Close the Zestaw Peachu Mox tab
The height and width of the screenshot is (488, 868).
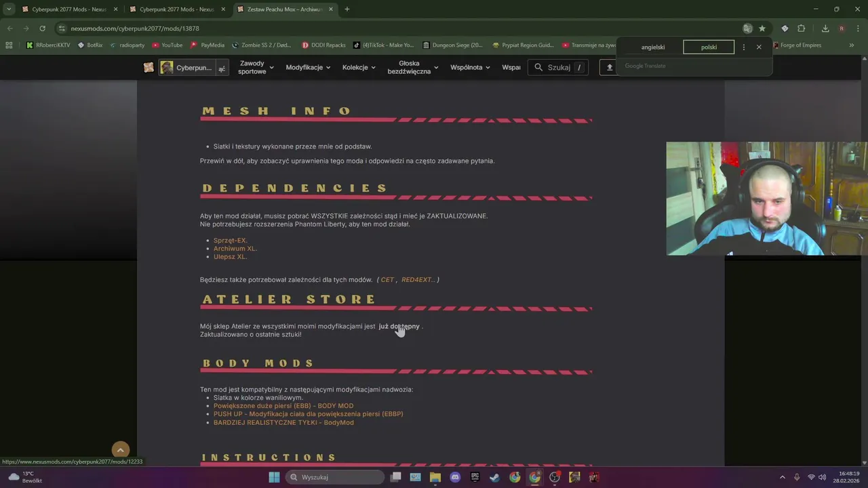point(330,9)
